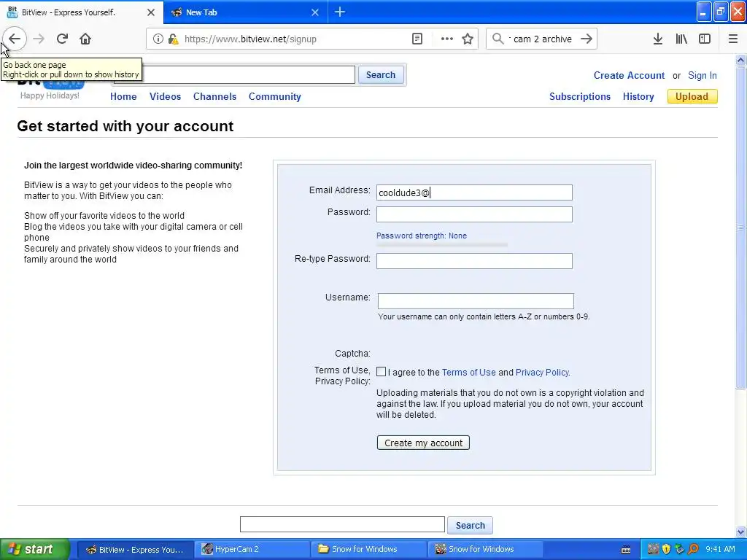Click the orange magnifier tray icon
The width and height of the screenshot is (747, 560).
click(693, 549)
